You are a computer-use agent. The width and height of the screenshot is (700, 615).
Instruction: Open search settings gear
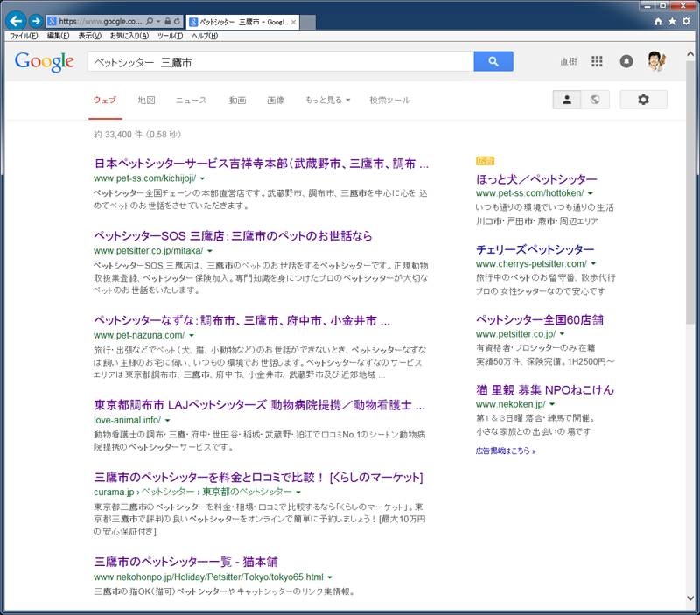click(x=643, y=100)
